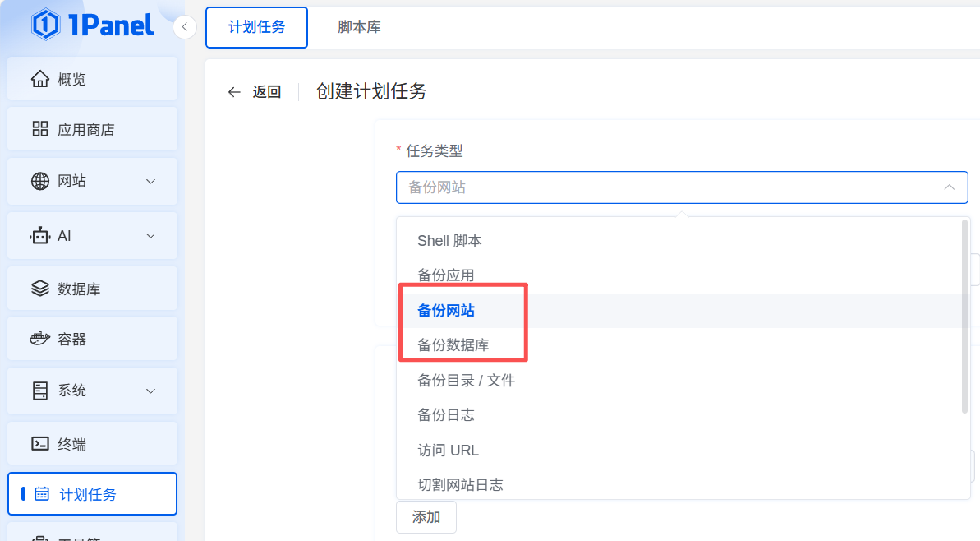Click the 添加 button
980x541 pixels.
click(426, 517)
